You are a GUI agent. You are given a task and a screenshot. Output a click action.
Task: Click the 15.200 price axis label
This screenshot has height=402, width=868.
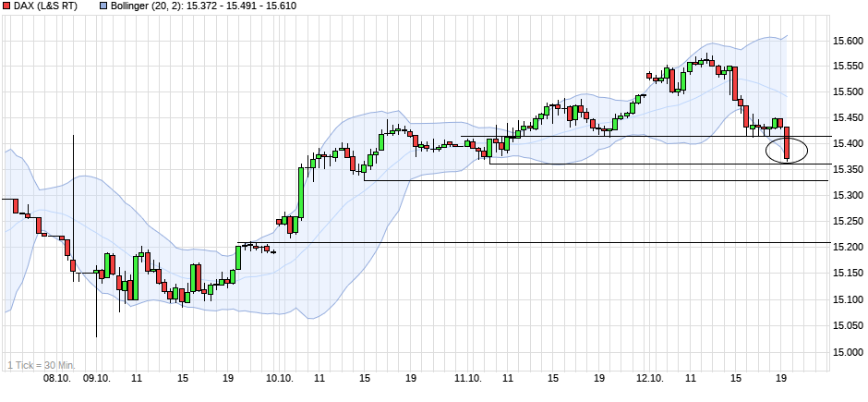coord(848,248)
